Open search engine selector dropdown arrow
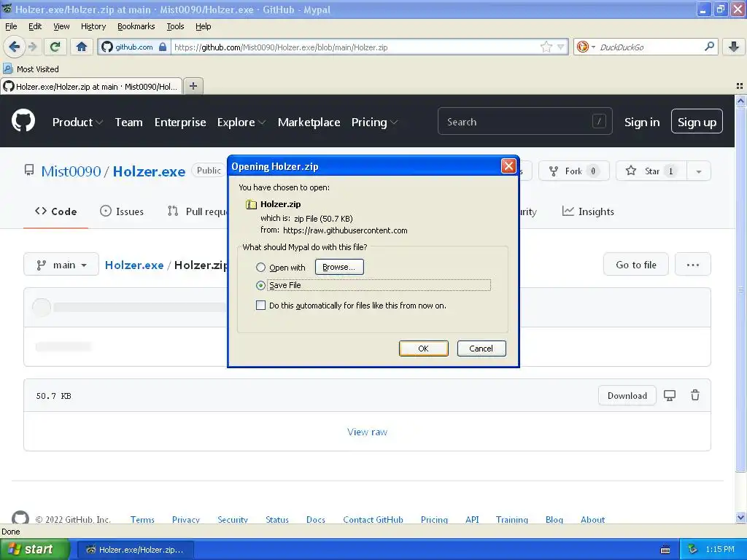747x560 pixels. [x=593, y=47]
